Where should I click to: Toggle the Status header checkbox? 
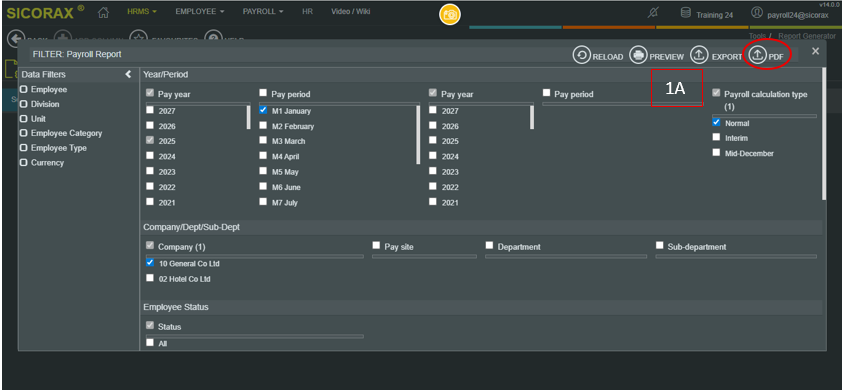coord(150,325)
